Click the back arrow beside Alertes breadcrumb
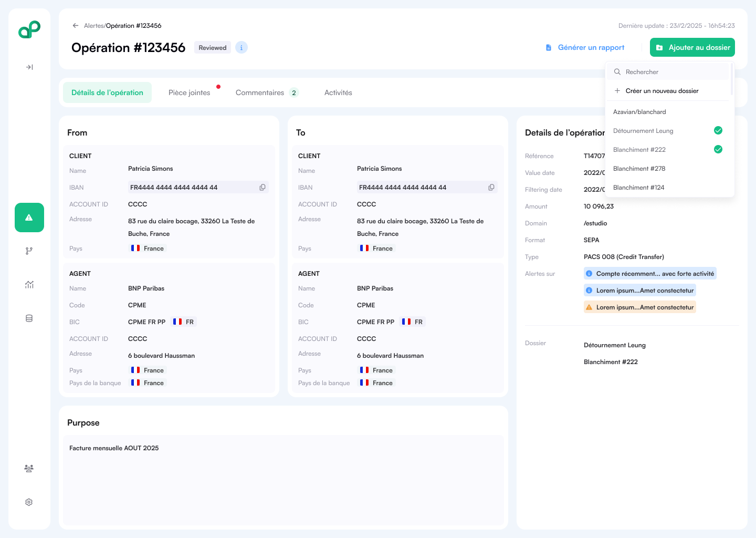 pyautogui.click(x=76, y=26)
